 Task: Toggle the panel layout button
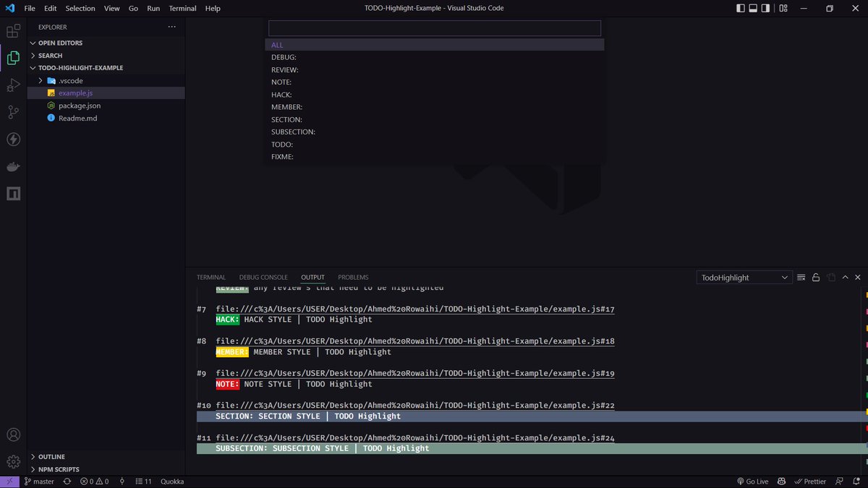pyautogui.click(x=753, y=9)
